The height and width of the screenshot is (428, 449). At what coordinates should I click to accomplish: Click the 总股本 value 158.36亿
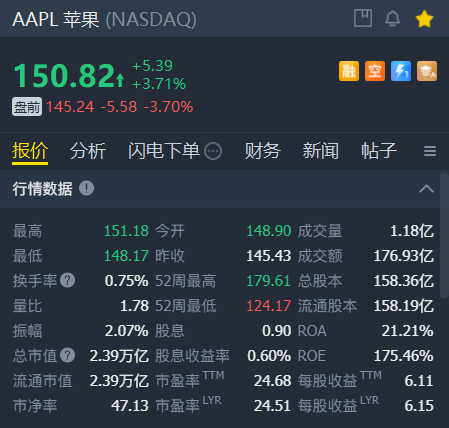404,281
